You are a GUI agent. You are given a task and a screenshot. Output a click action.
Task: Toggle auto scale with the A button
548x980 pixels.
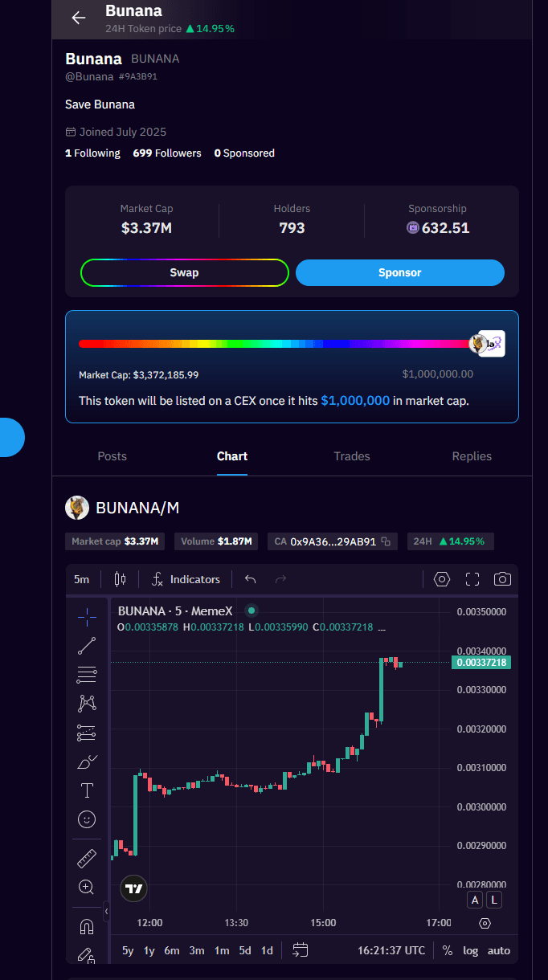pyautogui.click(x=475, y=900)
